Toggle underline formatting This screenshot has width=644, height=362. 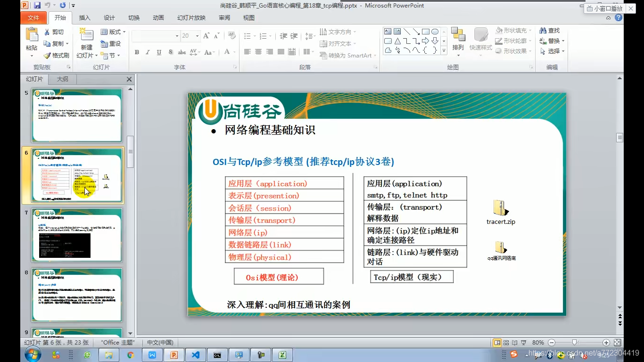coord(159,52)
